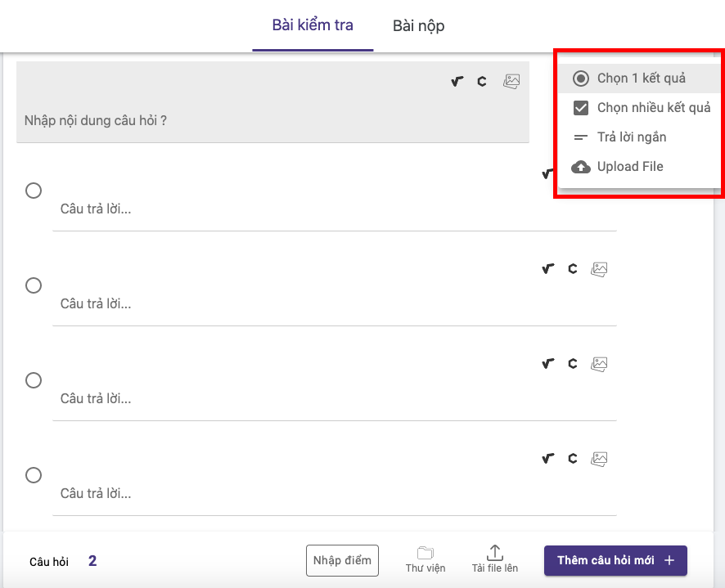Add an image to the second answer option

click(598, 268)
